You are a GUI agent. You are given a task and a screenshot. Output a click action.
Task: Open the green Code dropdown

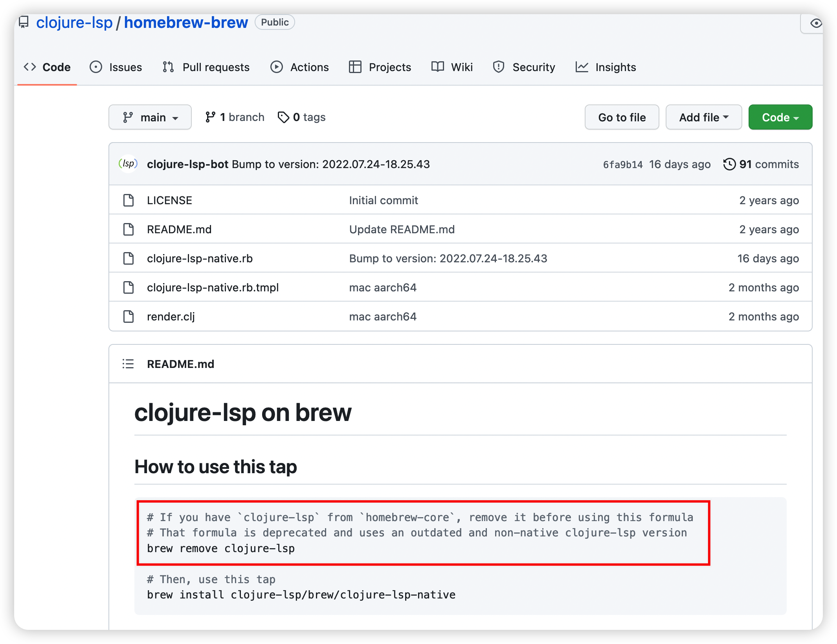pyautogui.click(x=780, y=117)
